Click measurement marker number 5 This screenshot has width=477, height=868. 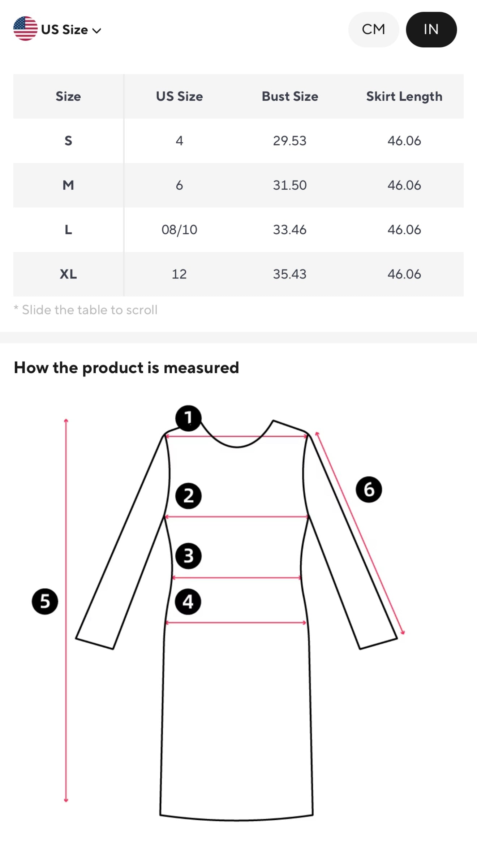coord(45,601)
